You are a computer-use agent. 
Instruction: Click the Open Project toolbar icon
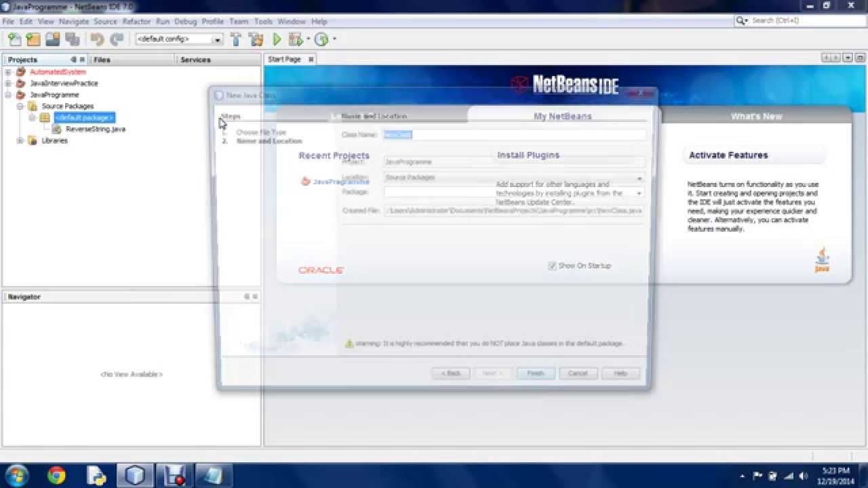52,39
